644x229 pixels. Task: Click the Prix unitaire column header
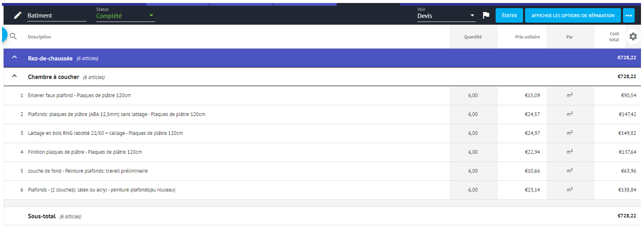(x=527, y=37)
